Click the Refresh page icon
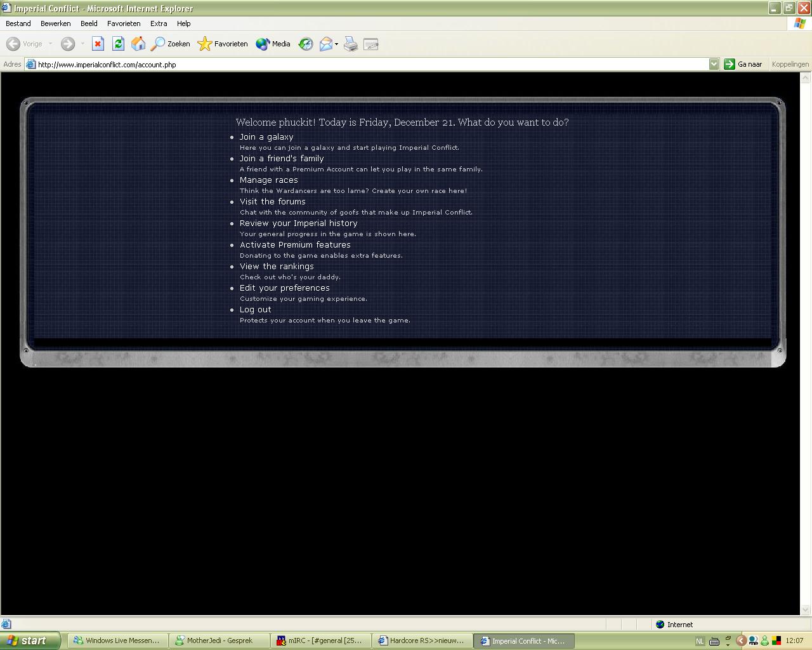Viewport: 812px width, 650px height. pos(118,44)
